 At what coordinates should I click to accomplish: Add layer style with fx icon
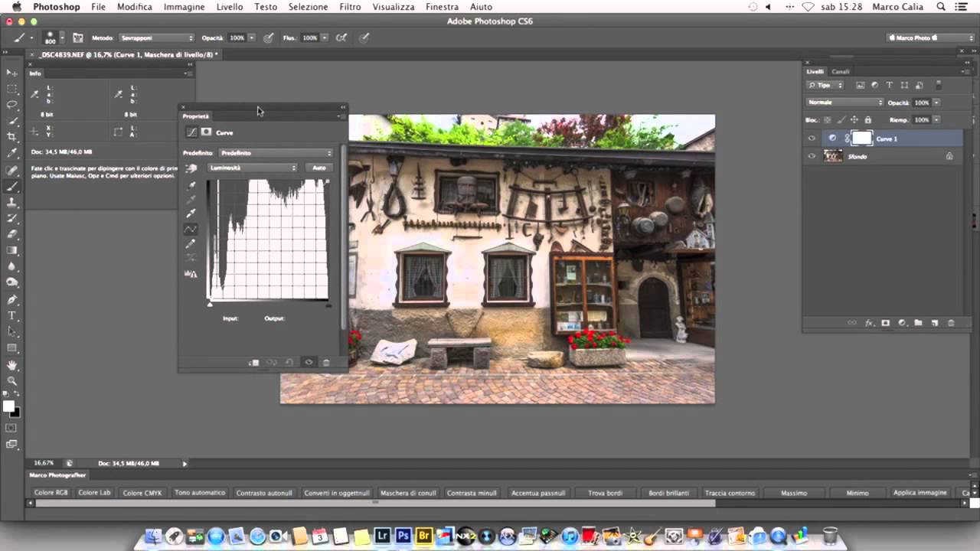tap(869, 323)
